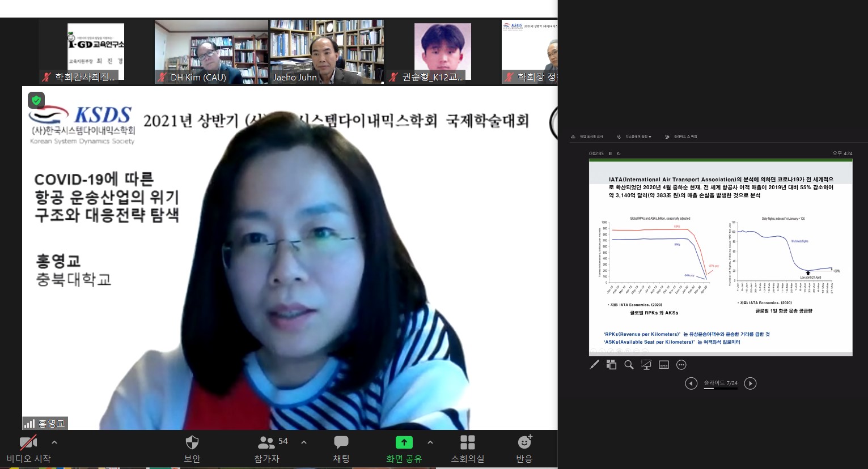Open the see-all-slides grid view
The image size is (868, 469).
point(611,365)
